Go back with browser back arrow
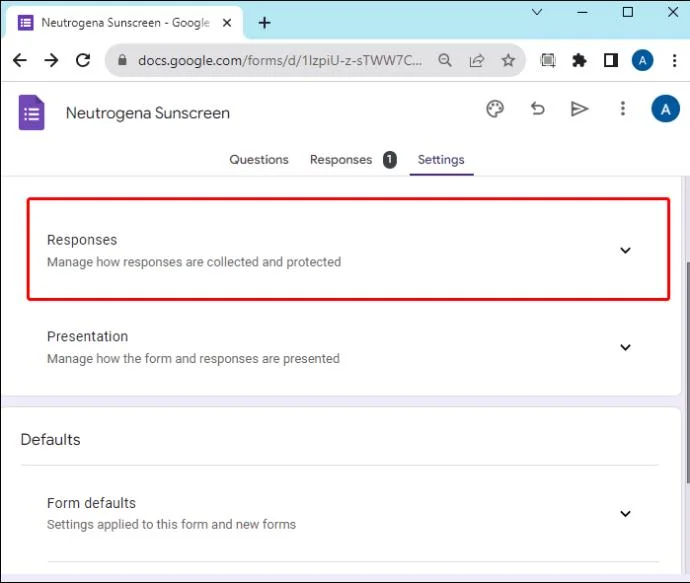The height and width of the screenshot is (583, 690). coord(20,60)
